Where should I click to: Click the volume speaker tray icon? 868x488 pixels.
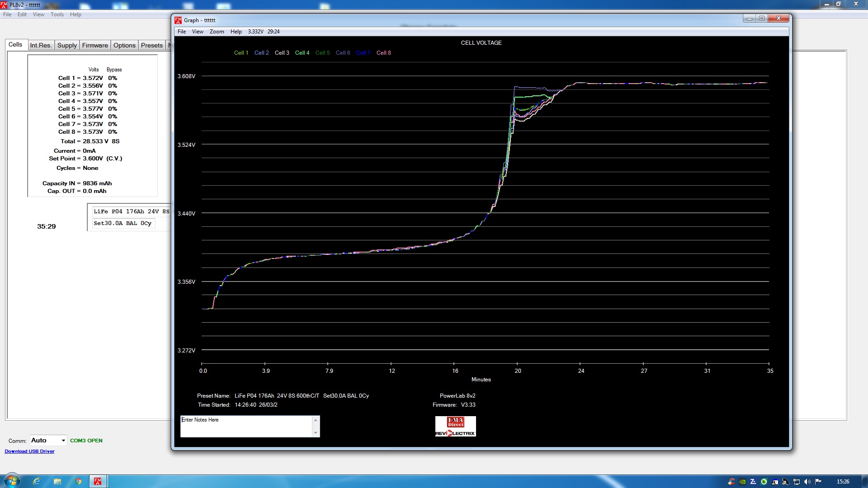pyautogui.click(x=807, y=482)
